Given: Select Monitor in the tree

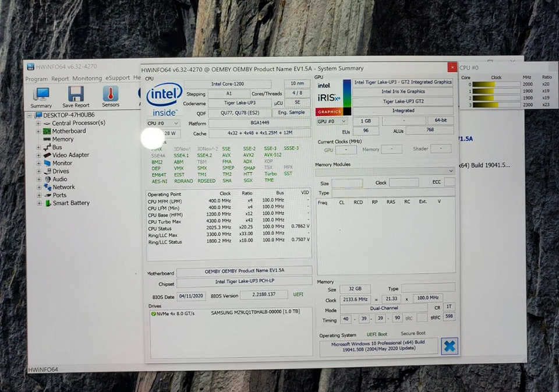Looking at the screenshot, I should click(62, 163).
